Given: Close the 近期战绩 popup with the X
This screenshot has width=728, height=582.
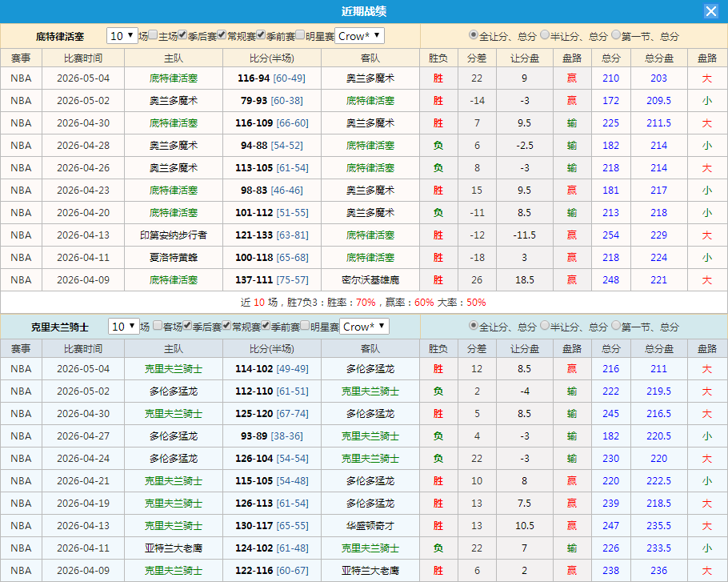Looking at the screenshot, I should point(711,11).
